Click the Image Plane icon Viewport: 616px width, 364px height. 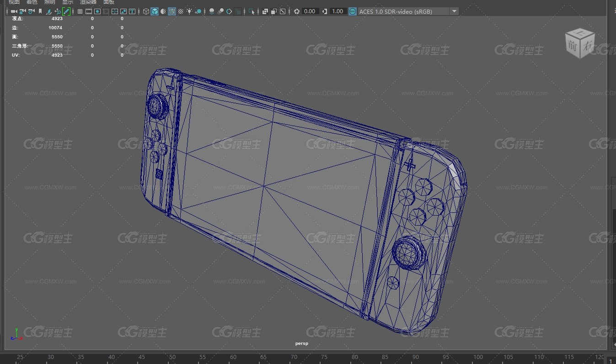[x=48, y=11]
